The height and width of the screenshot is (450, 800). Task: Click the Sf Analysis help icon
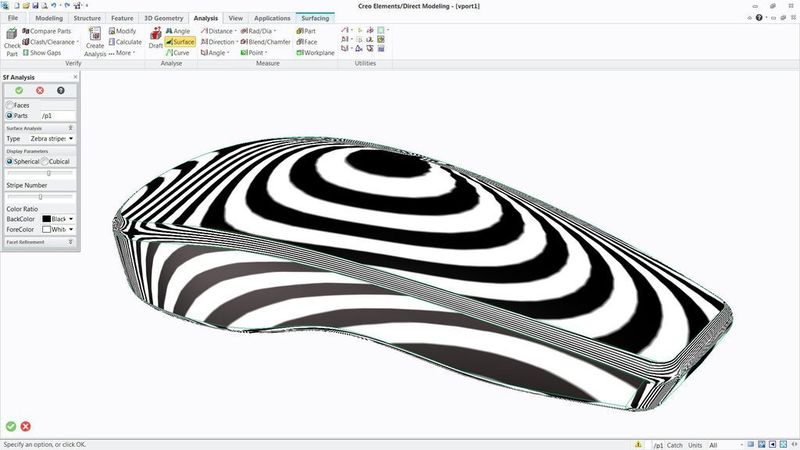(x=61, y=90)
